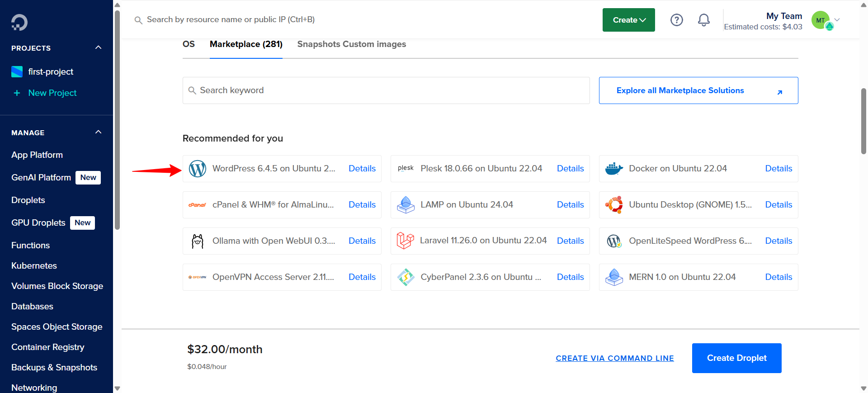Open GenAI Platform in sidebar
Image resolution: width=868 pixels, height=393 pixels.
coord(41,177)
